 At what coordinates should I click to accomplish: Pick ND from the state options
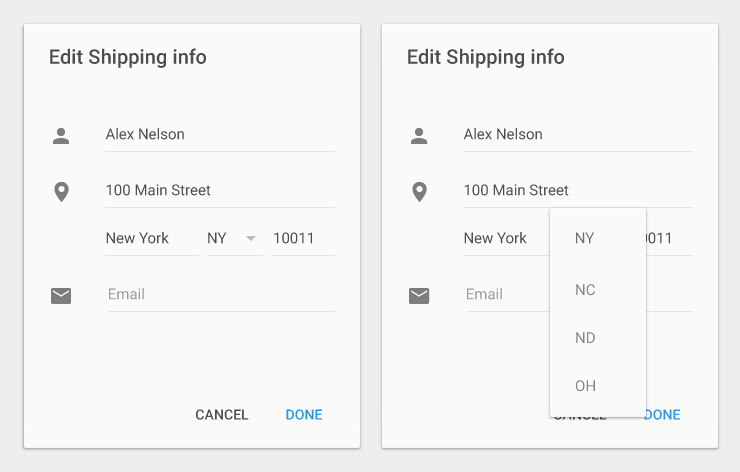point(585,338)
